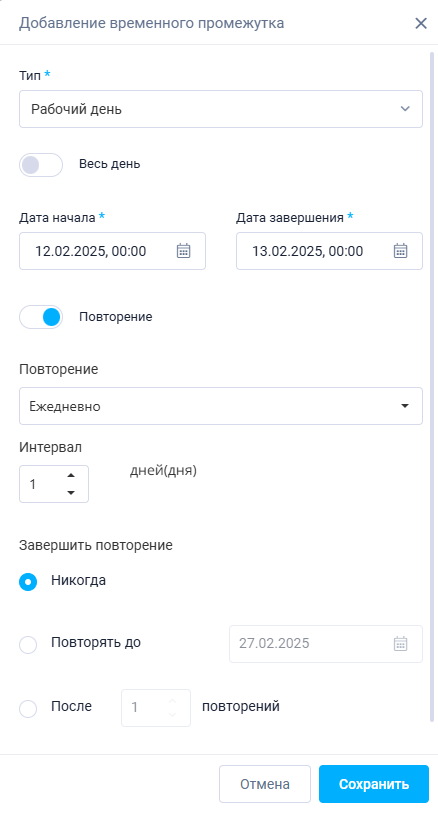Click the dialog's vertical scrollbar

pyautogui.click(x=432, y=387)
